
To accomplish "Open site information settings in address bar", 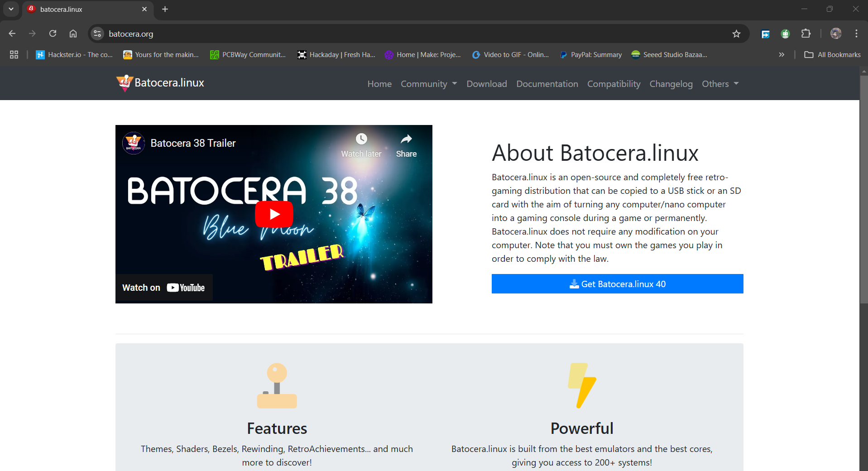I will (x=97, y=34).
